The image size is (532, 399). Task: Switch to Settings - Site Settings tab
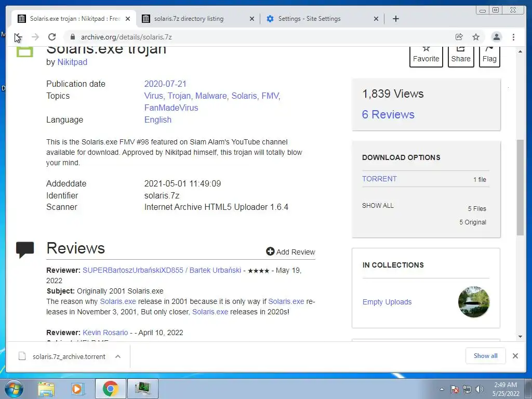[x=322, y=19]
